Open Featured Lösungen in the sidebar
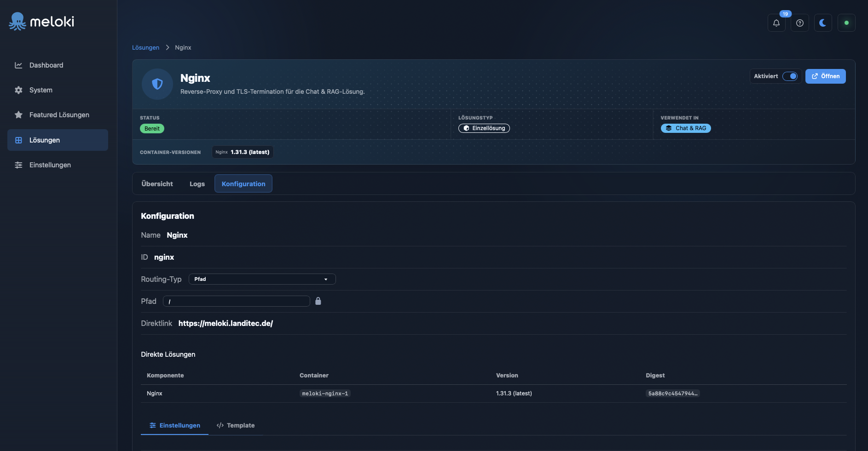Screen dimensions: 868x451 [x=58, y=115]
